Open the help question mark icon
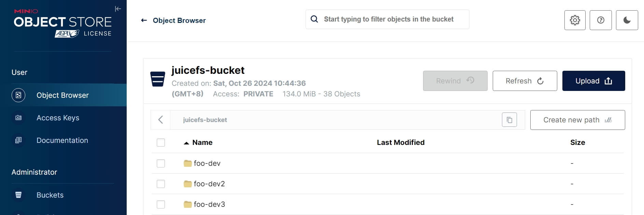The width and height of the screenshot is (644, 215). pyautogui.click(x=600, y=20)
